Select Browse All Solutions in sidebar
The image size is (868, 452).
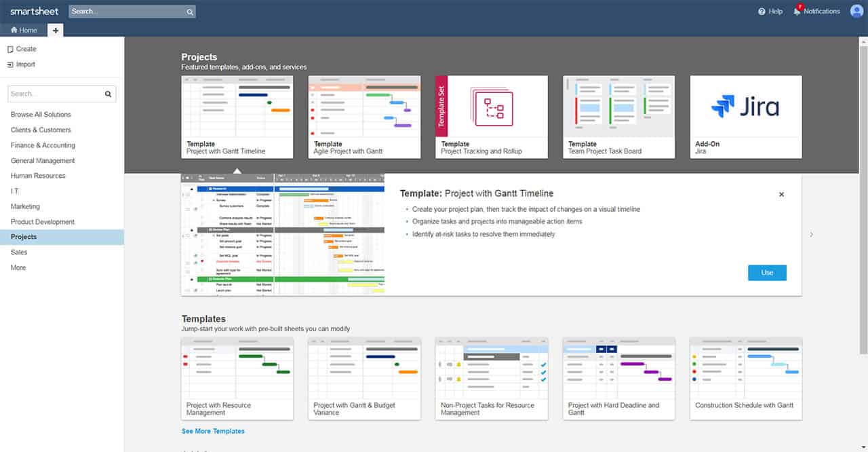click(41, 115)
